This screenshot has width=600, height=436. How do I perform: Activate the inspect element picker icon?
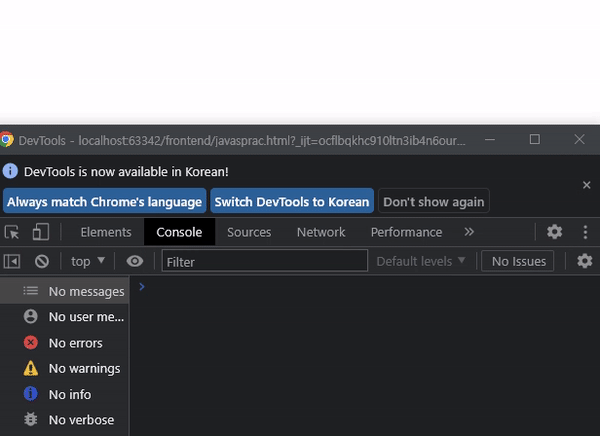[x=12, y=232]
